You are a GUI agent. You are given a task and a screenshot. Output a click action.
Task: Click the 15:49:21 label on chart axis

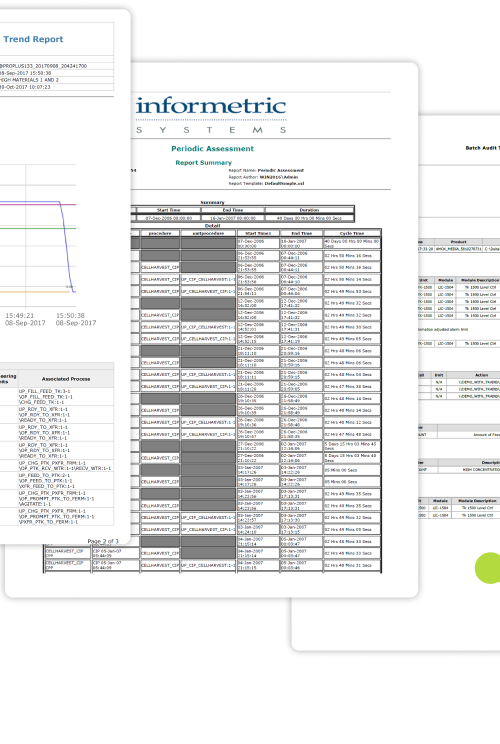19,316
